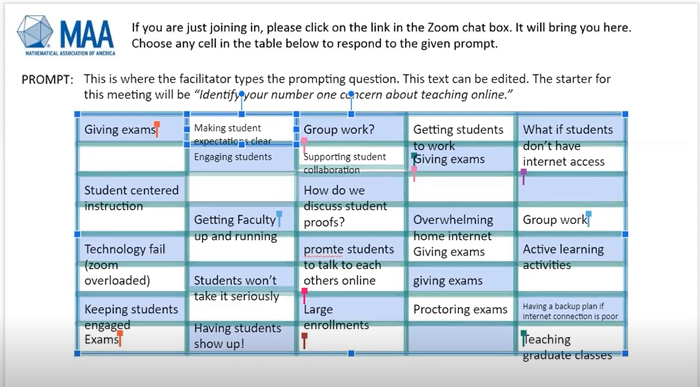700x387 pixels.
Task: Click the Having students show up cell
Action: point(241,336)
